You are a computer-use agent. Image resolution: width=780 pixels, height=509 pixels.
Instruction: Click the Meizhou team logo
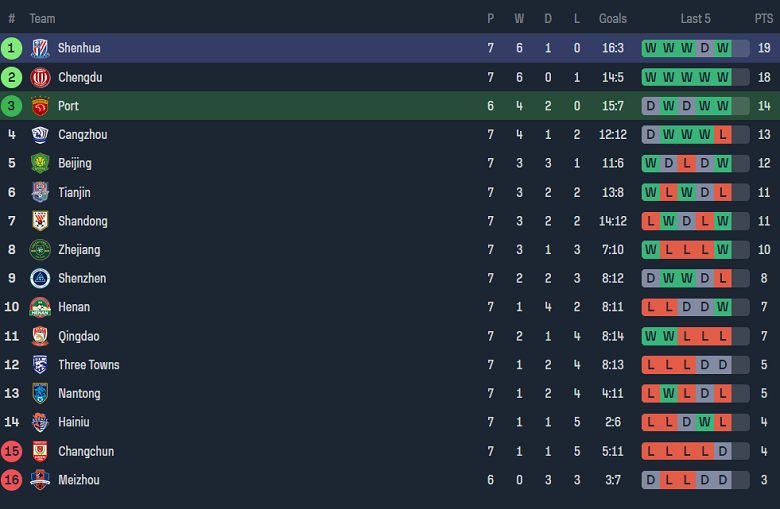point(40,480)
